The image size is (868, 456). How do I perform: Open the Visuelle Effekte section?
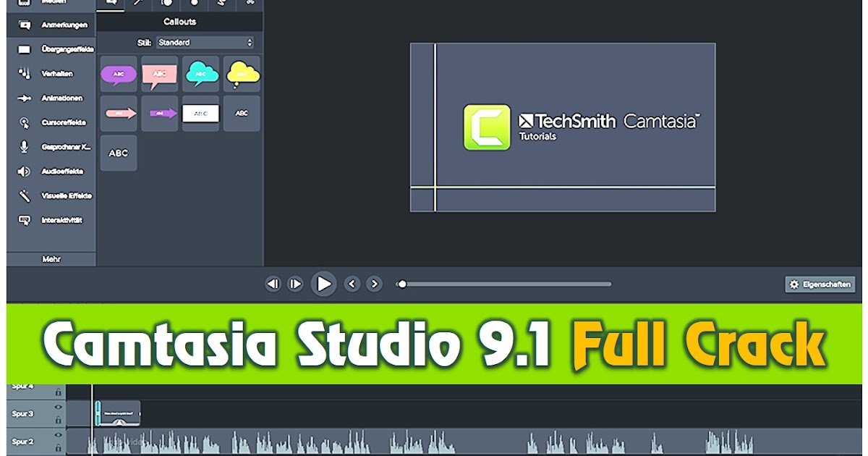[51, 195]
